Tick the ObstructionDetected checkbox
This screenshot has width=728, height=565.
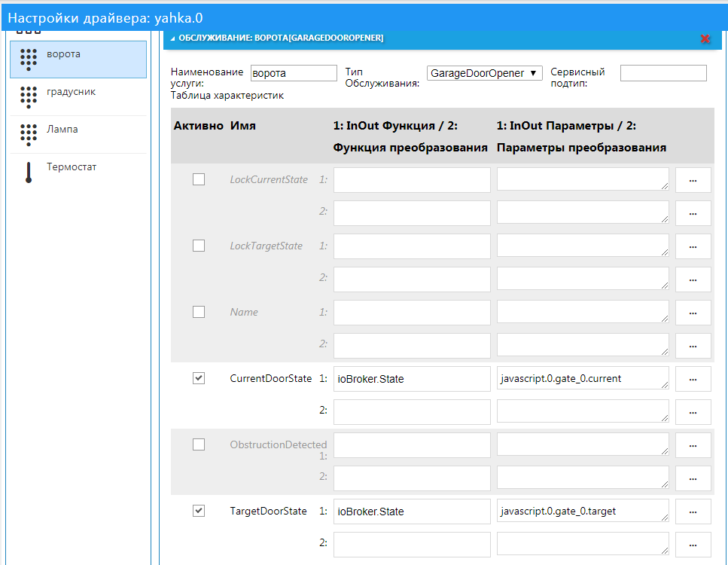tap(199, 444)
